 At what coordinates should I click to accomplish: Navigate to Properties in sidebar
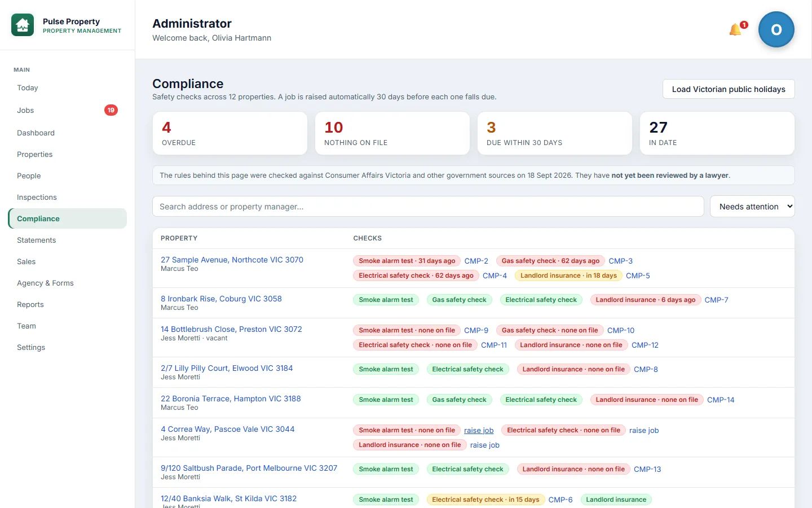[68, 155]
